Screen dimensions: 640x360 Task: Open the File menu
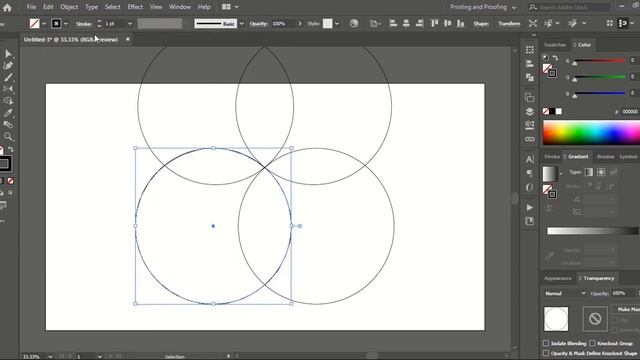(31, 7)
